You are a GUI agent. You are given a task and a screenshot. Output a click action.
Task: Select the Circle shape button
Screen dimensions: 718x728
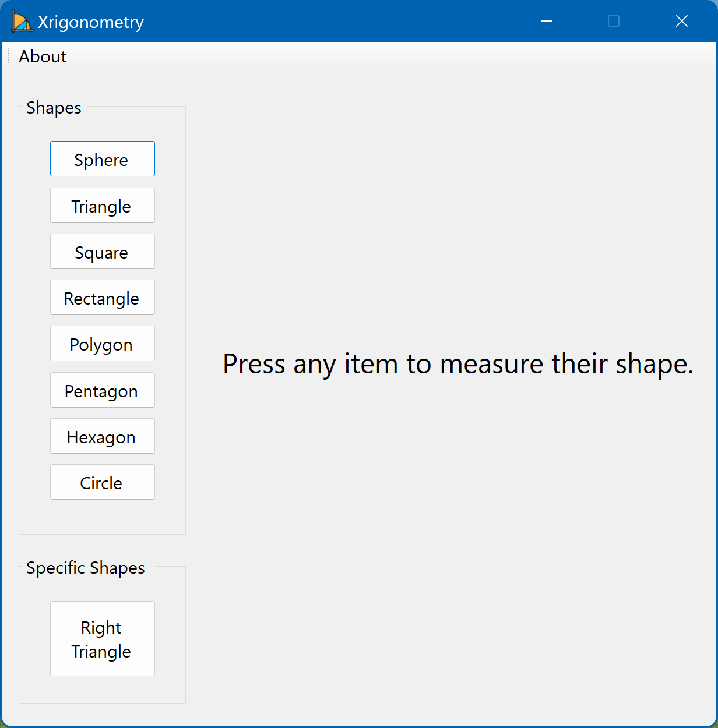pyautogui.click(x=103, y=482)
